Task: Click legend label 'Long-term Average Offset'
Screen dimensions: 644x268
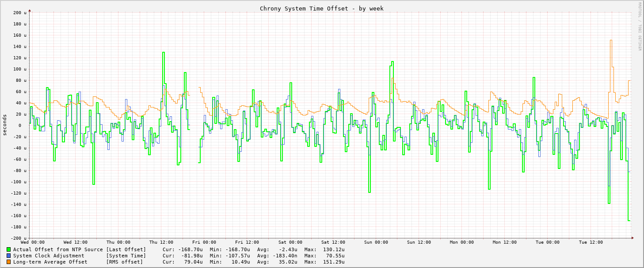Action: coord(50,262)
